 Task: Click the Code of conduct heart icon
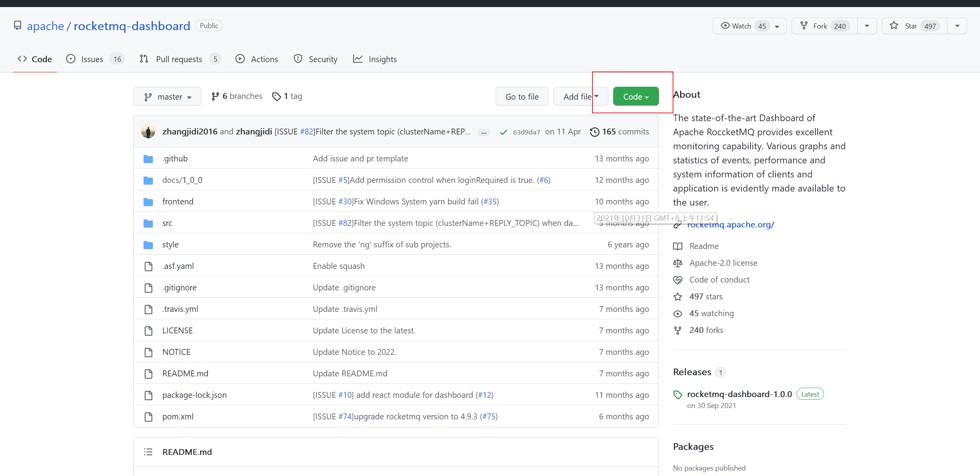pyautogui.click(x=678, y=280)
